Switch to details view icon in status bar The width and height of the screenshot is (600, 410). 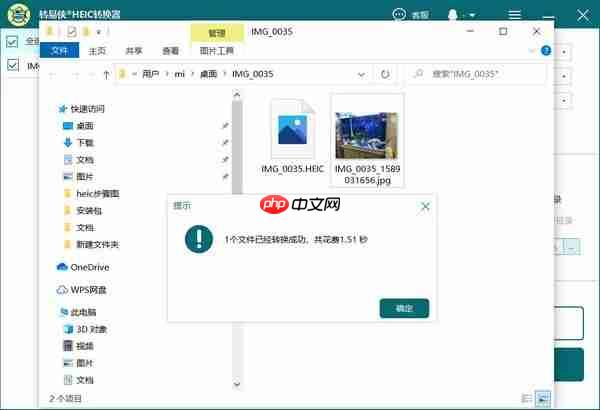(527, 399)
